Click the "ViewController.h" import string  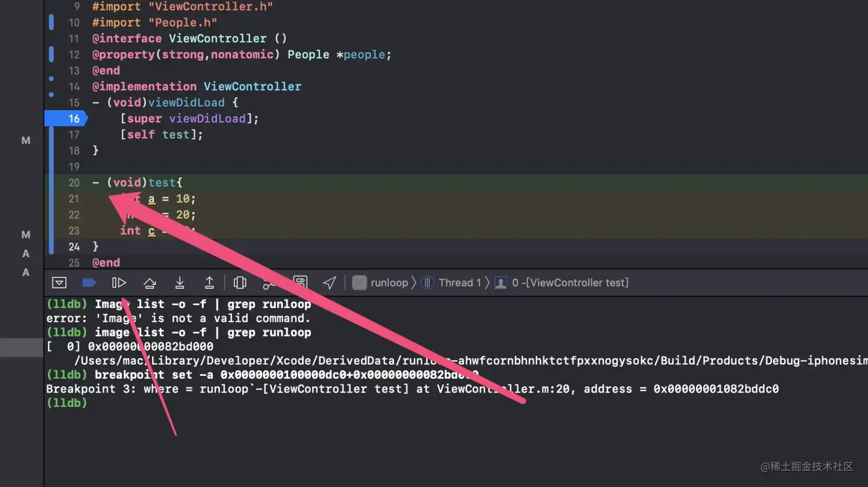point(211,7)
